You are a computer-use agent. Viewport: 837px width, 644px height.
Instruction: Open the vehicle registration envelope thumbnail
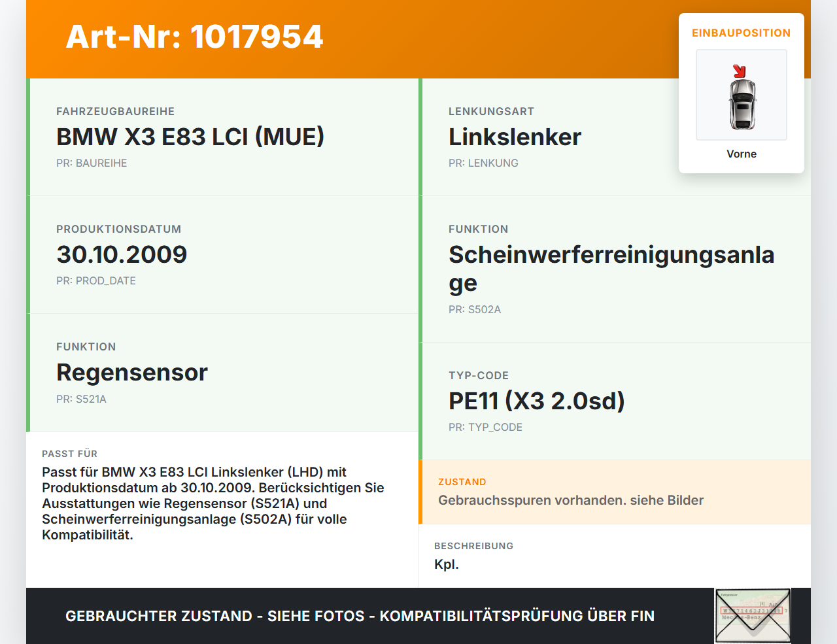[753, 616]
